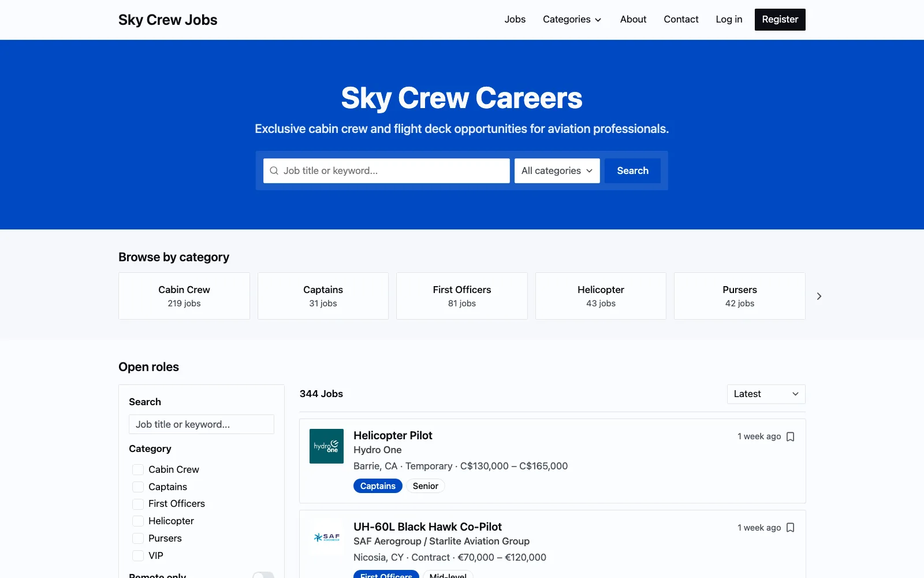Click the Senior tag on Helicopter Pilot

pyautogui.click(x=426, y=486)
